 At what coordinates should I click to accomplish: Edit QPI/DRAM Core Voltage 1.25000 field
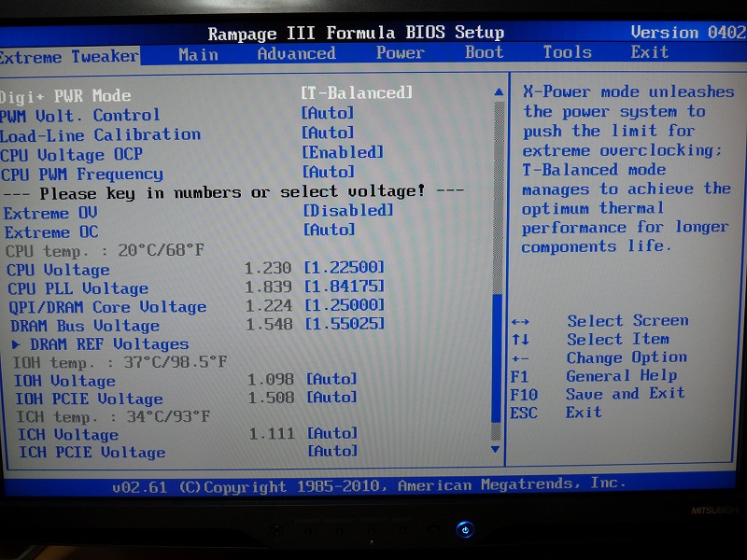coord(345,305)
